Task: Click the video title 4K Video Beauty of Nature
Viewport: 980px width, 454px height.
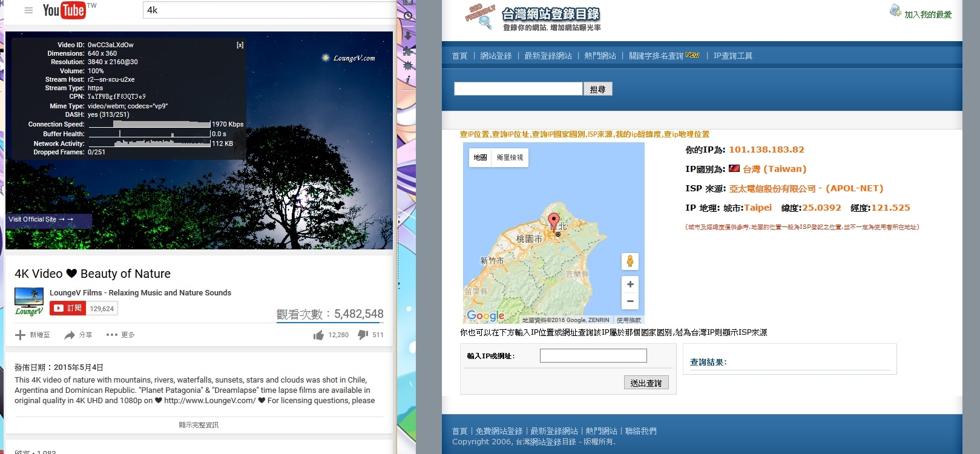Action: (x=93, y=274)
